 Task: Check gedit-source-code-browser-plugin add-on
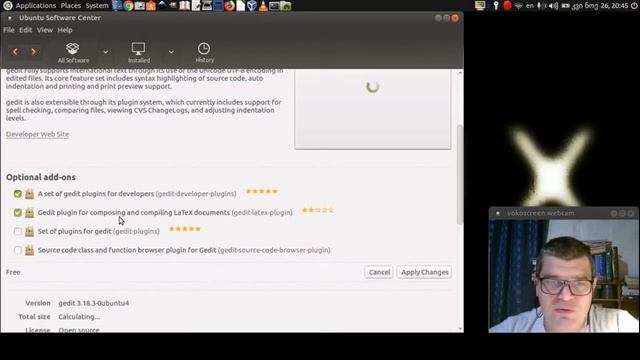(18, 250)
